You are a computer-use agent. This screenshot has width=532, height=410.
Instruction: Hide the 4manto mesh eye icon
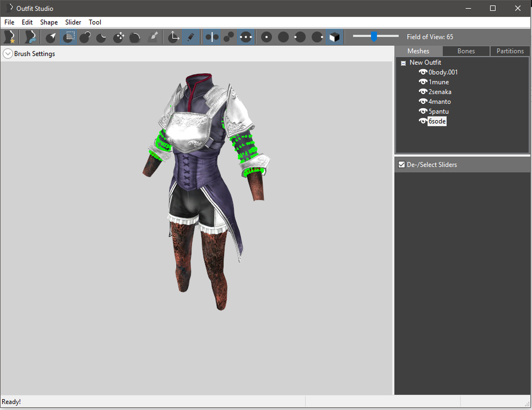423,101
